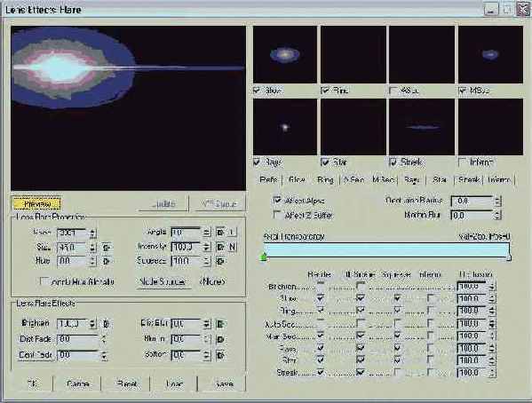Viewport: 532px width, 403px height.
Task: Toggle the N button beside Intensity
Action: tap(232, 247)
